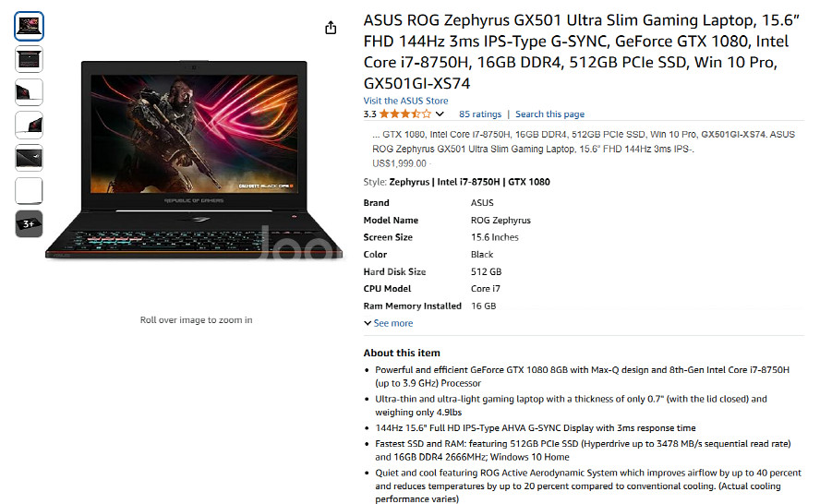Select the fifth thumbnail showing the lid
The image size is (820, 504).
(x=29, y=158)
